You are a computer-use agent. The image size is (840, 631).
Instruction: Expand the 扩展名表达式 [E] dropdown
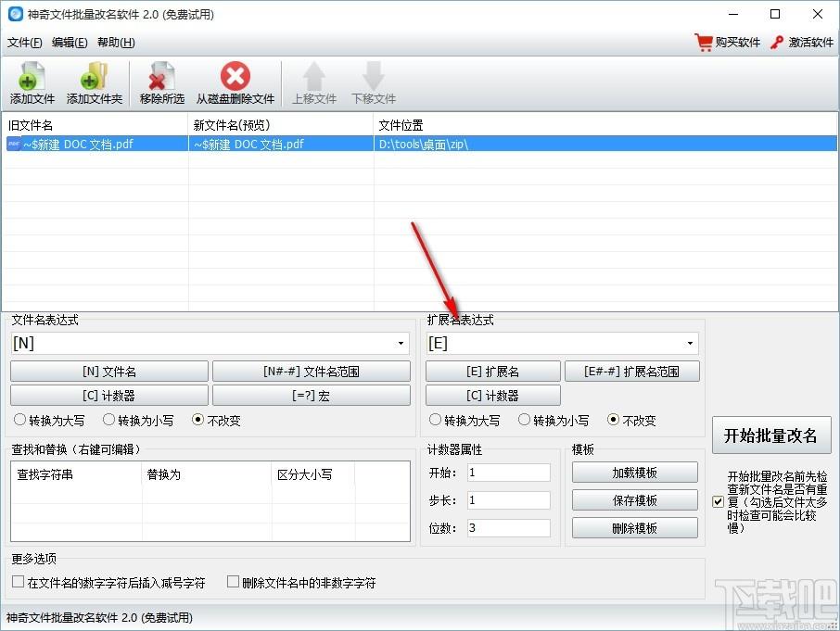[x=690, y=343]
